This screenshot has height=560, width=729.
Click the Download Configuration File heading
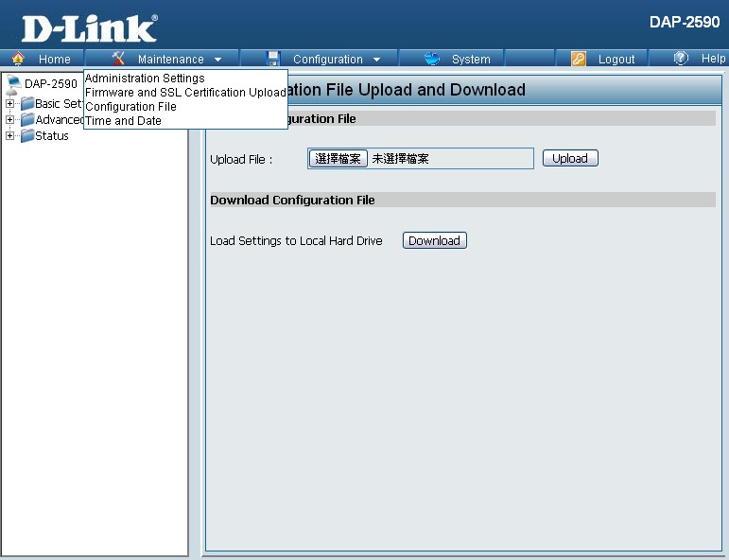click(292, 200)
